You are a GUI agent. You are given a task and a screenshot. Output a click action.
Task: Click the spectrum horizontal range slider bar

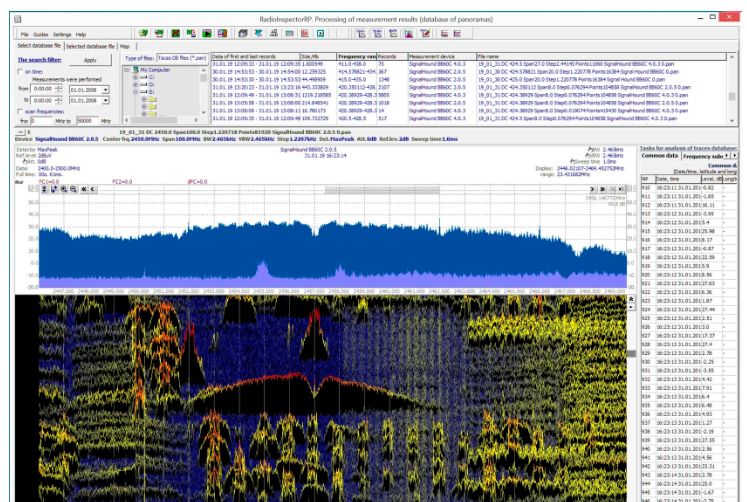coord(382,190)
